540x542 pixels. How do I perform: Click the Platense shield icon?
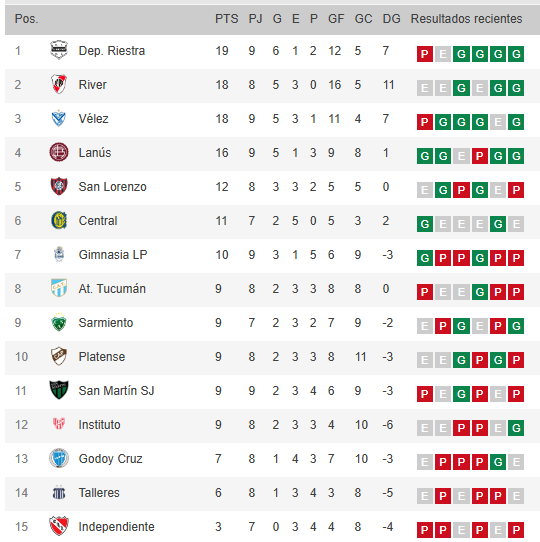tap(59, 356)
